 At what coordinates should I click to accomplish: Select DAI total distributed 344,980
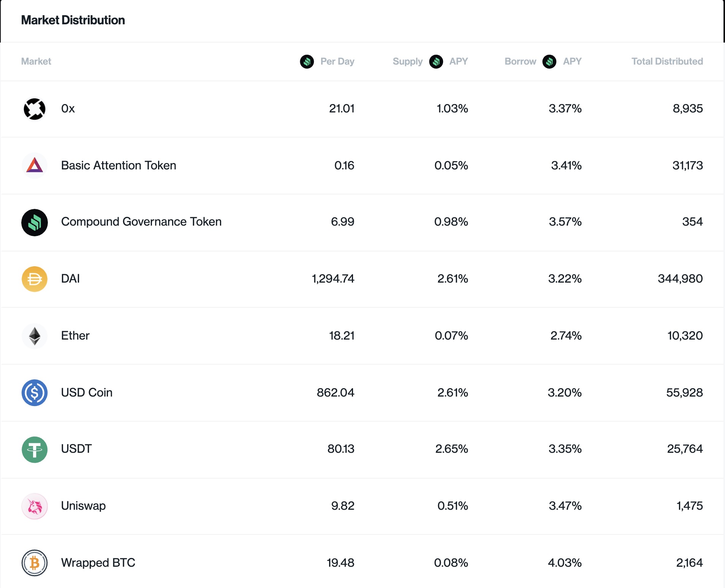click(680, 279)
